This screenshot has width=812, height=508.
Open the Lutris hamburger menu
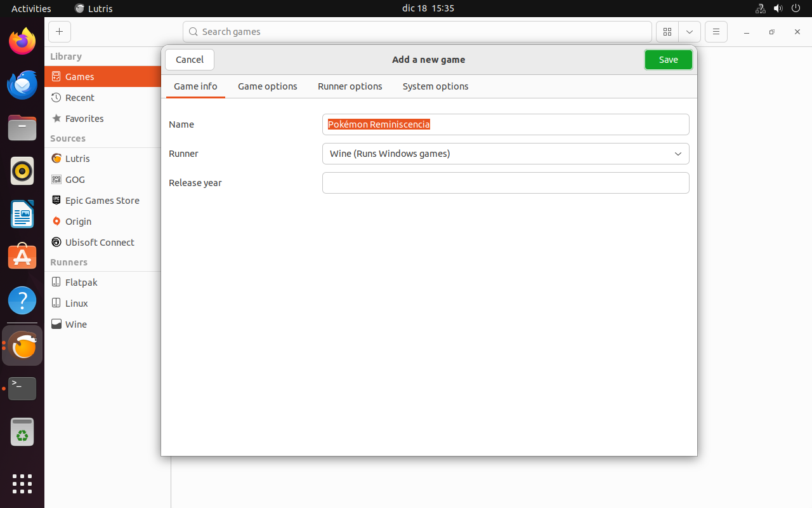click(x=716, y=32)
